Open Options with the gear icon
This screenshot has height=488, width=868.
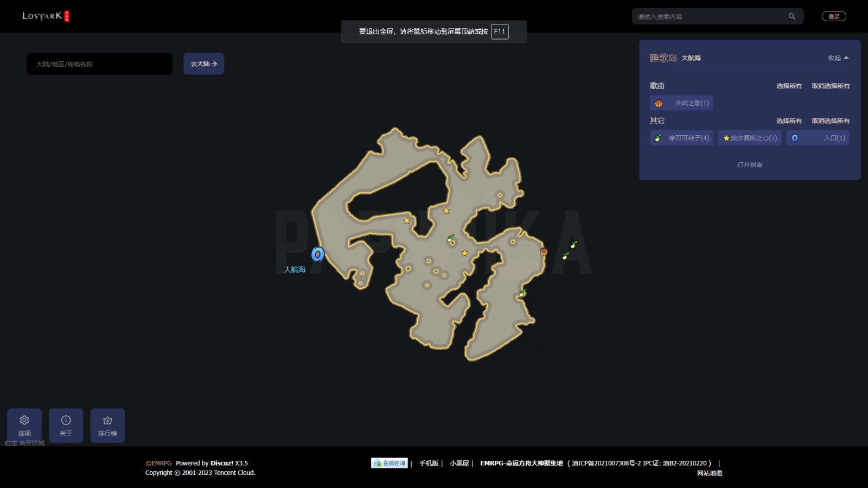coord(24,425)
